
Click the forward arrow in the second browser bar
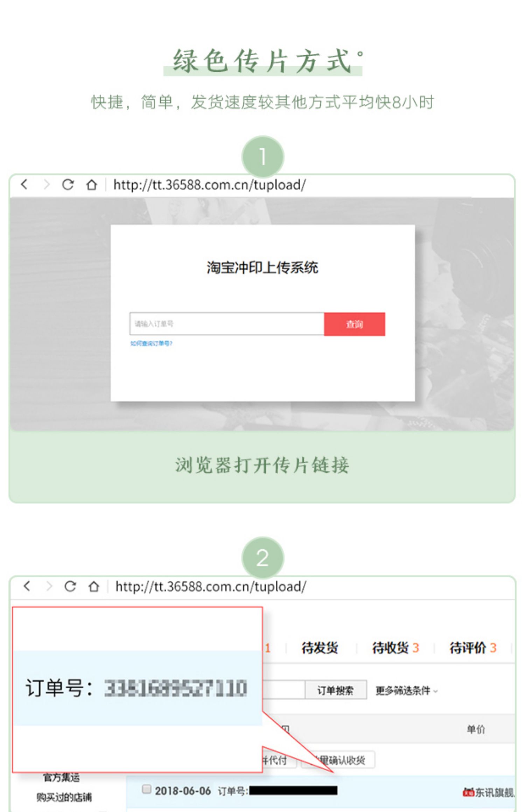coord(49,586)
